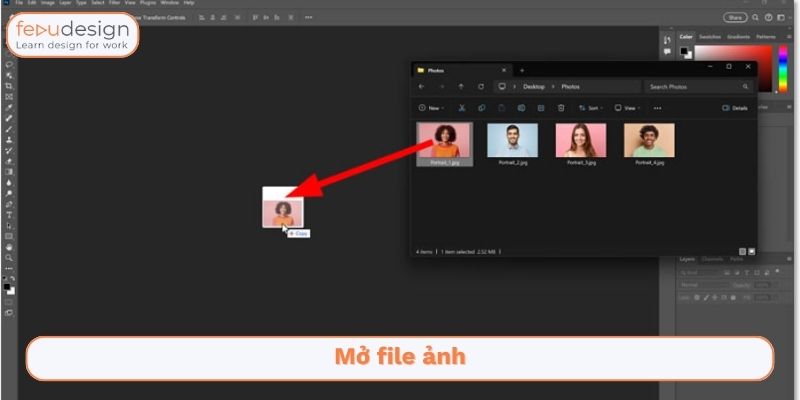Click the Cut icon in Explorer toolbar

coord(462,108)
